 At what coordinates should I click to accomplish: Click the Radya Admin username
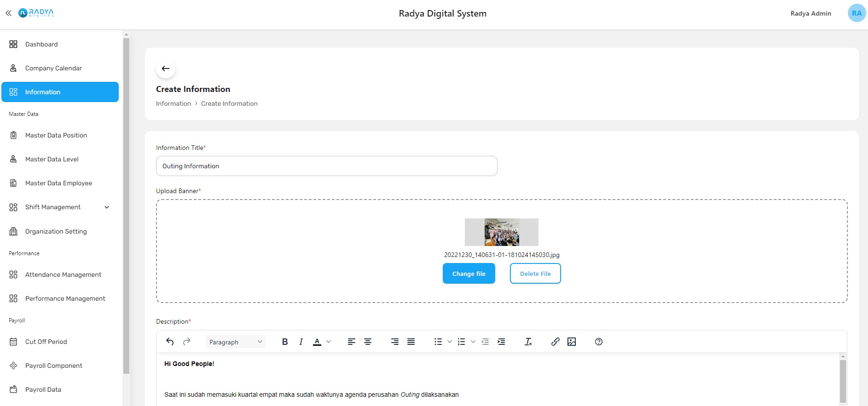click(810, 13)
